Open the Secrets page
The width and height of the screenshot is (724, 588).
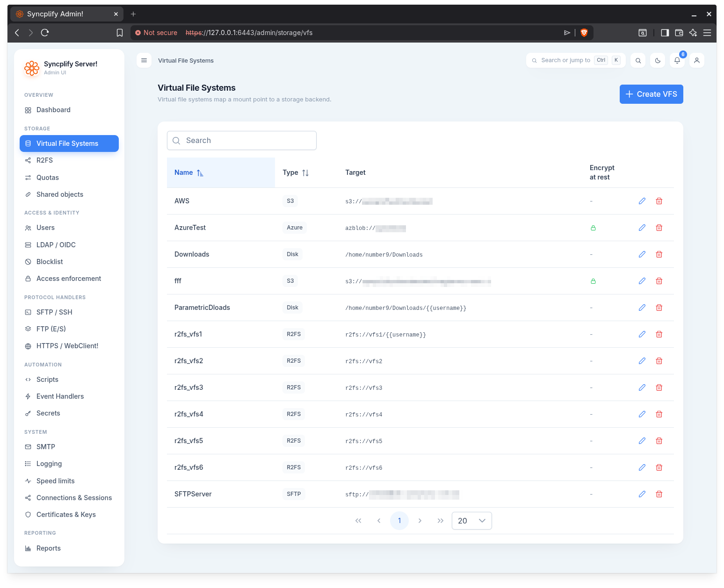point(69,413)
